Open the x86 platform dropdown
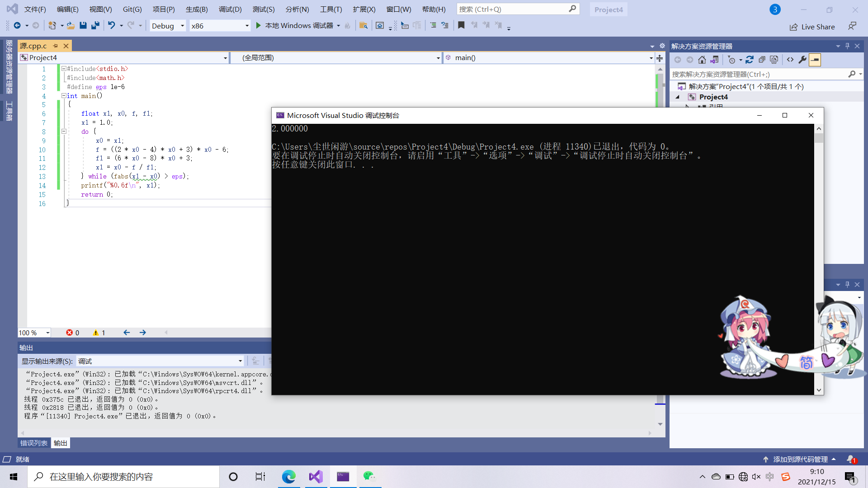This screenshot has height=488, width=868. 247,26
